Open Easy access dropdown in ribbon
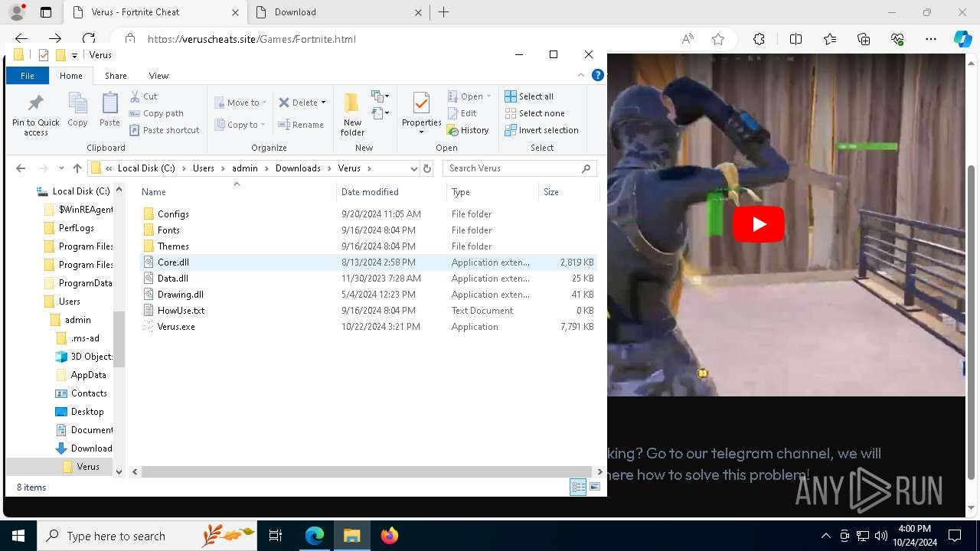The width and height of the screenshot is (980, 551). [381, 113]
